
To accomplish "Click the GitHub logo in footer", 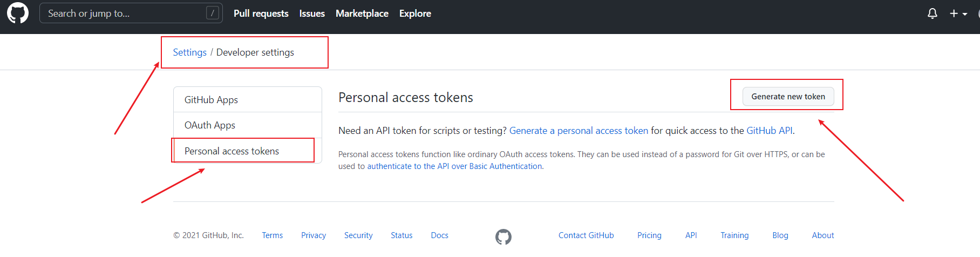I will coord(503,236).
